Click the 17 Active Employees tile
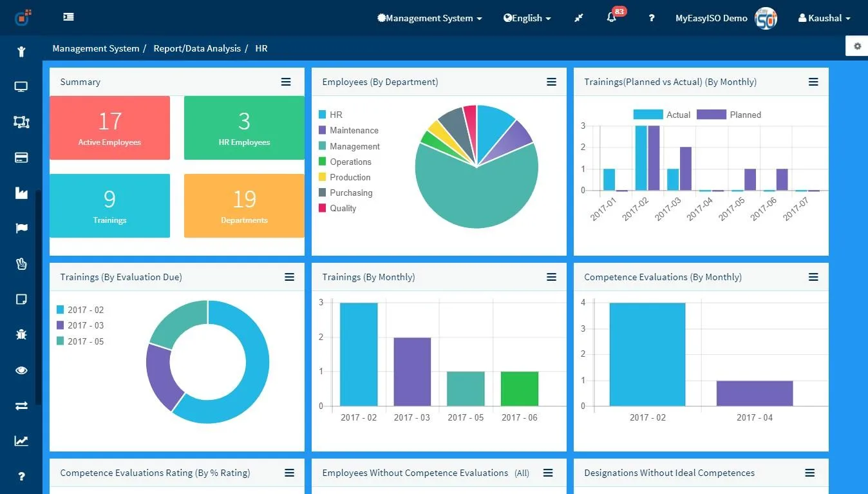 click(x=109, y=128)
